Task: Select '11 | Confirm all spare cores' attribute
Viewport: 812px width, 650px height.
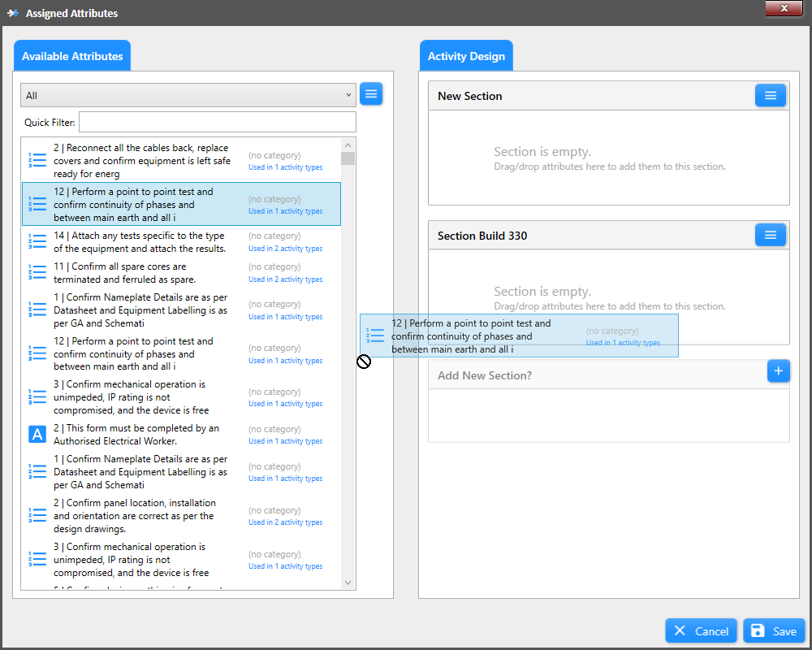Action: click(181, 273)
